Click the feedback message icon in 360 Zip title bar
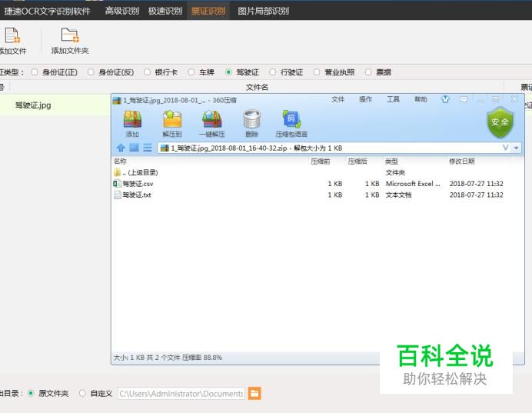The width and height of the screenshot is (532, 413). tap(464, 99)
